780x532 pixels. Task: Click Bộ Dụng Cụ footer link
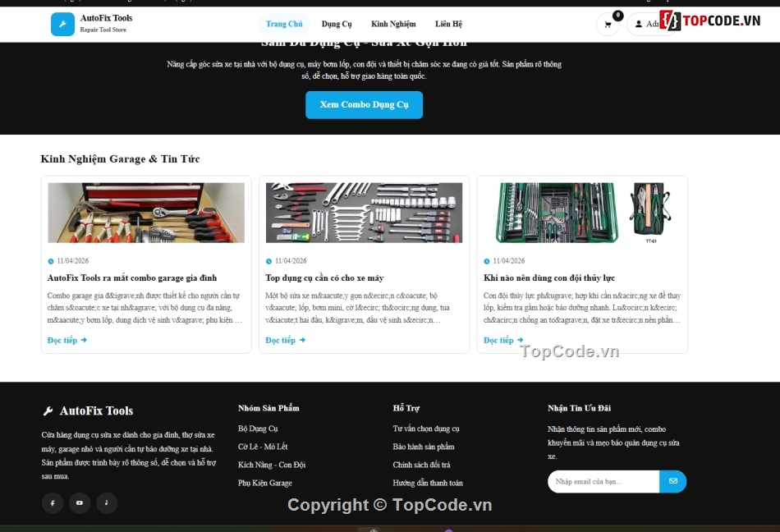[x=258, y=429]
